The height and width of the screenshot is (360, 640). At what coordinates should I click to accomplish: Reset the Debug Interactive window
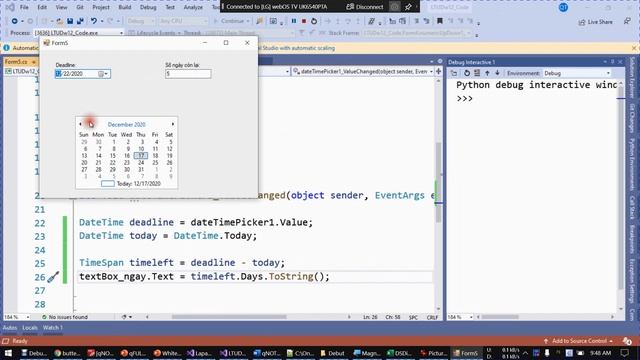[467, 73]
